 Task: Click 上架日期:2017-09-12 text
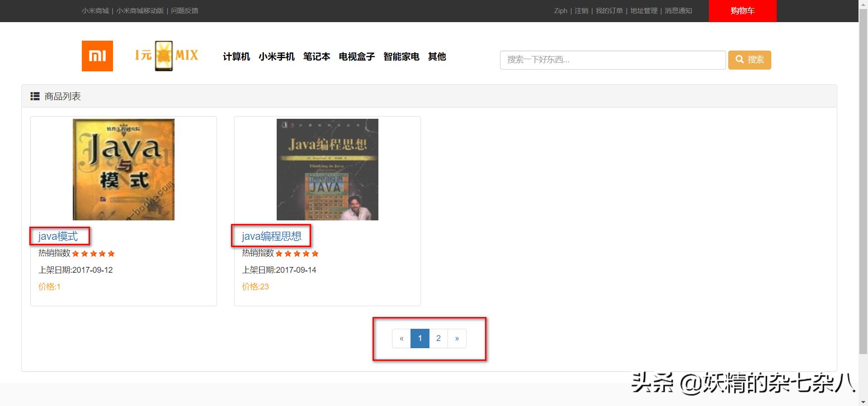coord(75,270)
